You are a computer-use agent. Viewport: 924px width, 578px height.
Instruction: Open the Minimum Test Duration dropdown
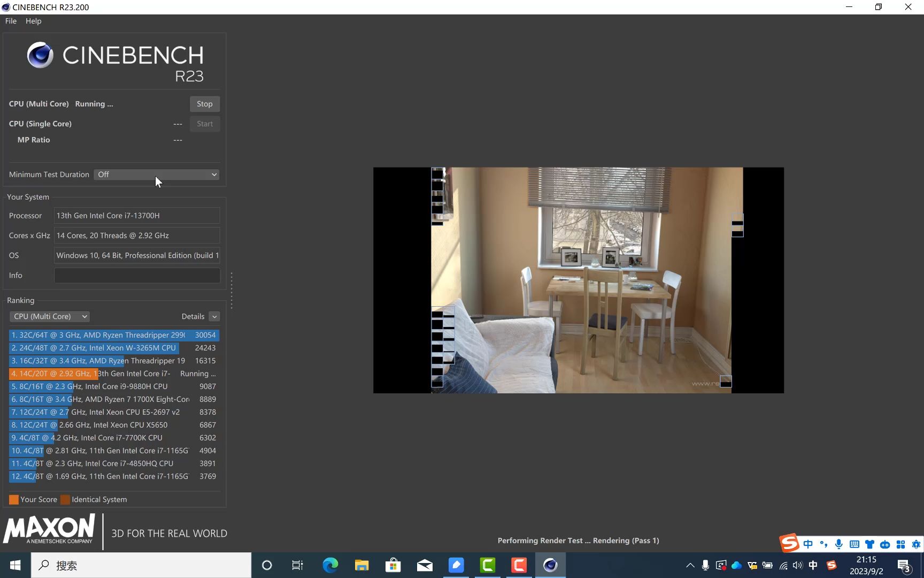[x=157, y=174]
